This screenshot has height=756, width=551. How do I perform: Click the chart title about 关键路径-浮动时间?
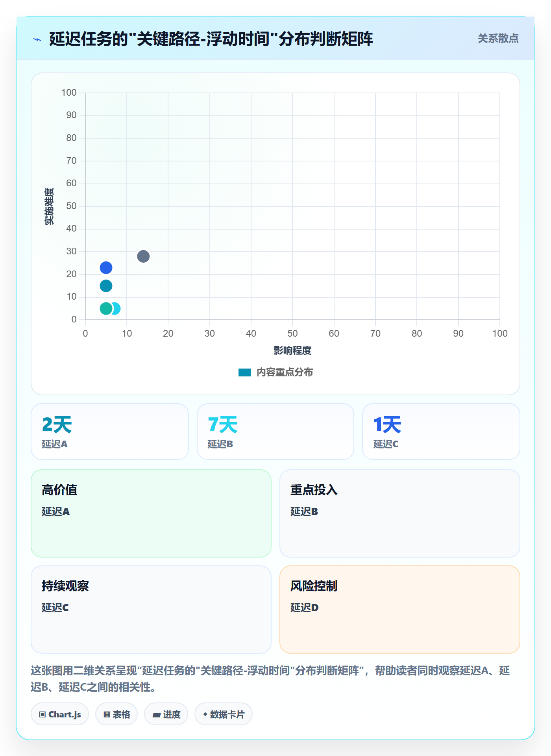211,39
